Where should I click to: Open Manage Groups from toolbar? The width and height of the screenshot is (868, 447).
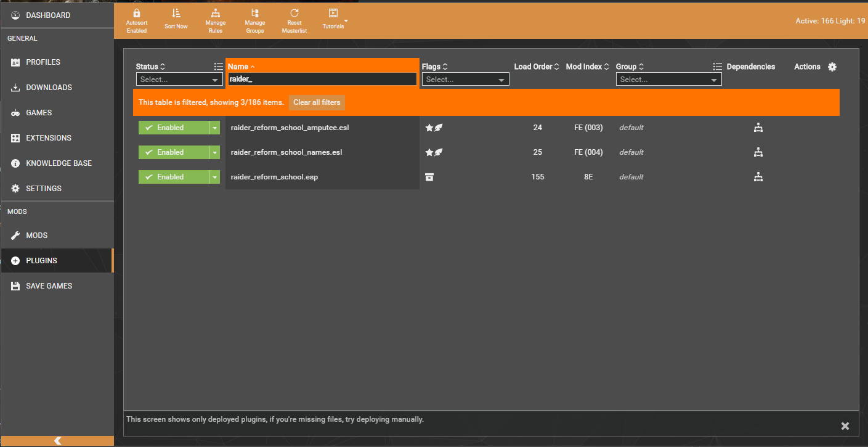(x=255, y=20)
